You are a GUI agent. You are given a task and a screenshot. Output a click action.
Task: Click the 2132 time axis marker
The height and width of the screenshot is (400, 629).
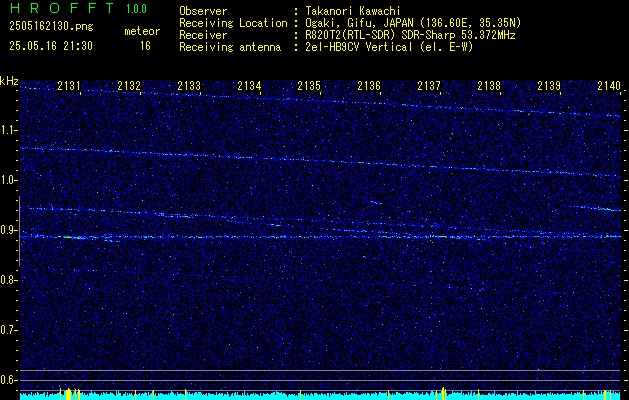pyautogui.click(x=129, y=85)
